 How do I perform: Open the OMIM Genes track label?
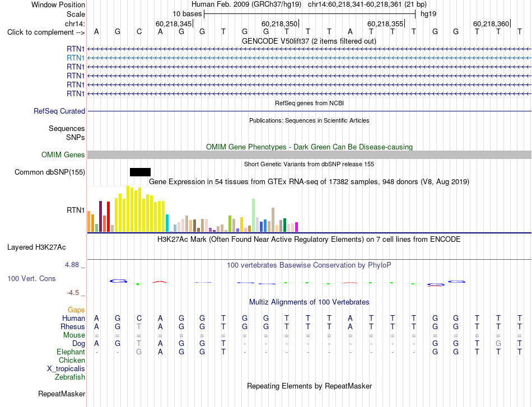tap(63, 155)
